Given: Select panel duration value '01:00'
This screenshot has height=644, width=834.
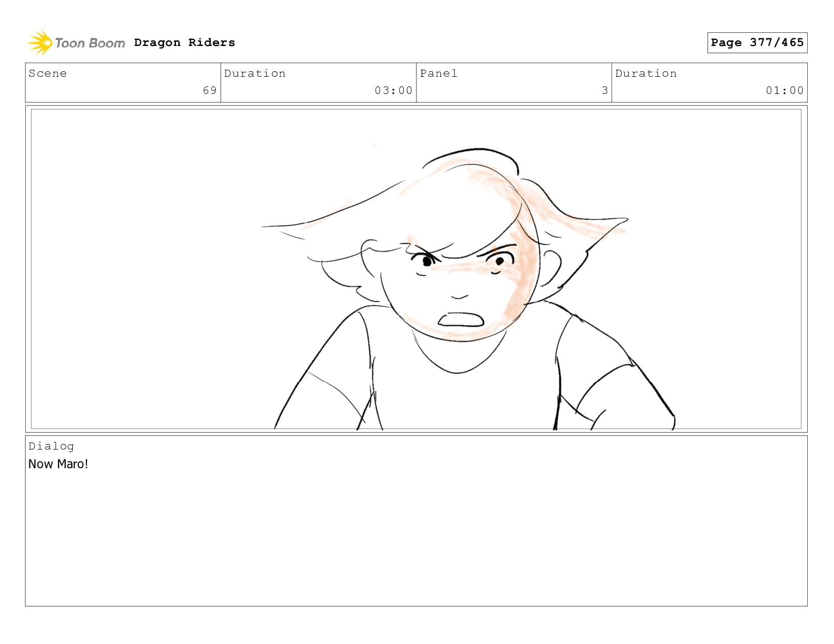Looking at the screenshot, I should click(784, 90).
